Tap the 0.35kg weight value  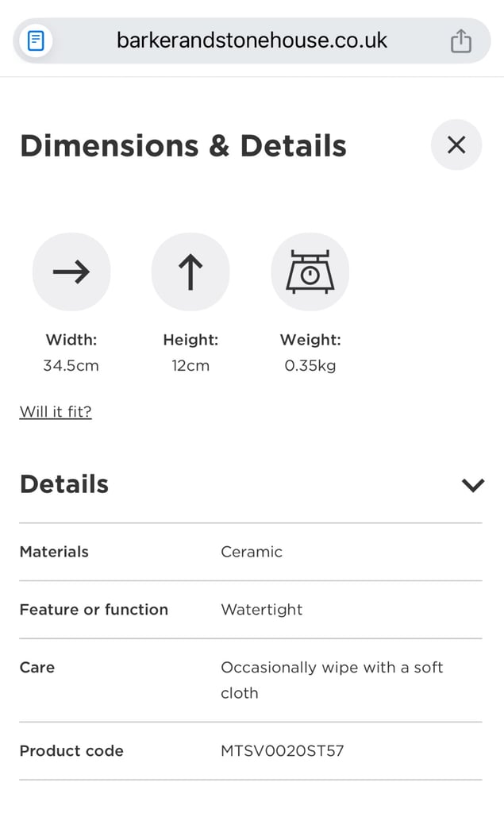click(310, 366)
